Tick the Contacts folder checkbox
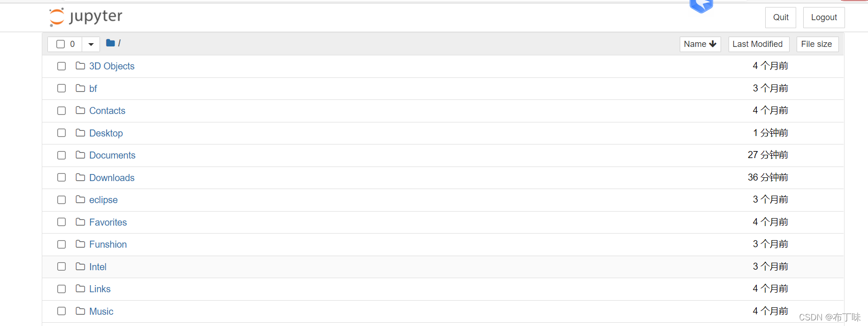The width and height of the screenshot is (868, 326). point(61,111)
